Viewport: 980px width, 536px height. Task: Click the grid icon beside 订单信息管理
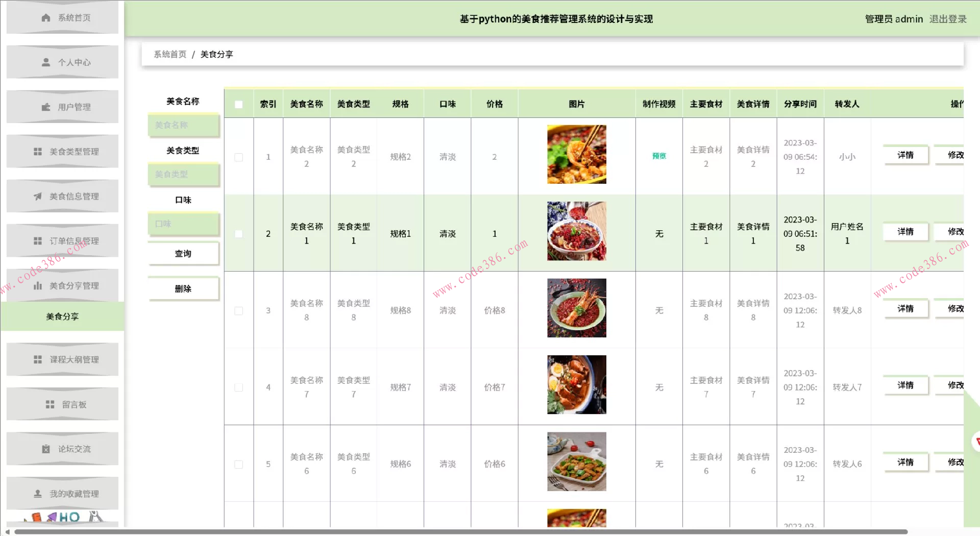pos(38,241)
